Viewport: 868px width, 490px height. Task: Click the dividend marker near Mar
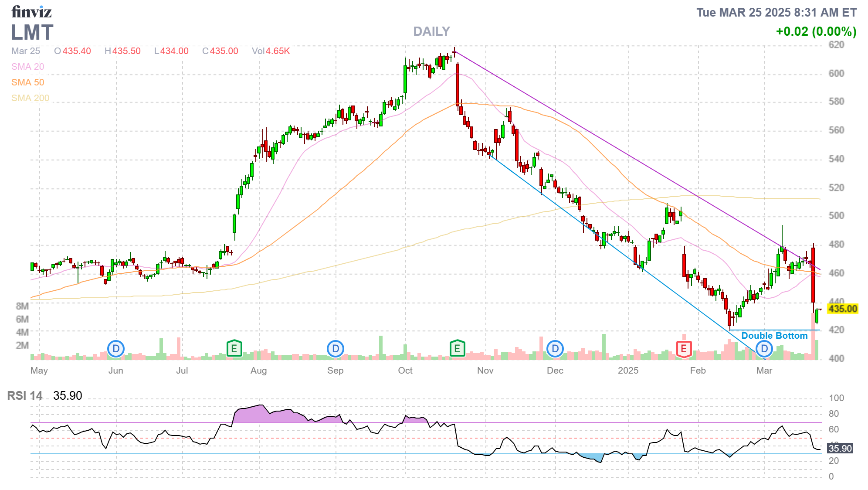click(764, 349)
